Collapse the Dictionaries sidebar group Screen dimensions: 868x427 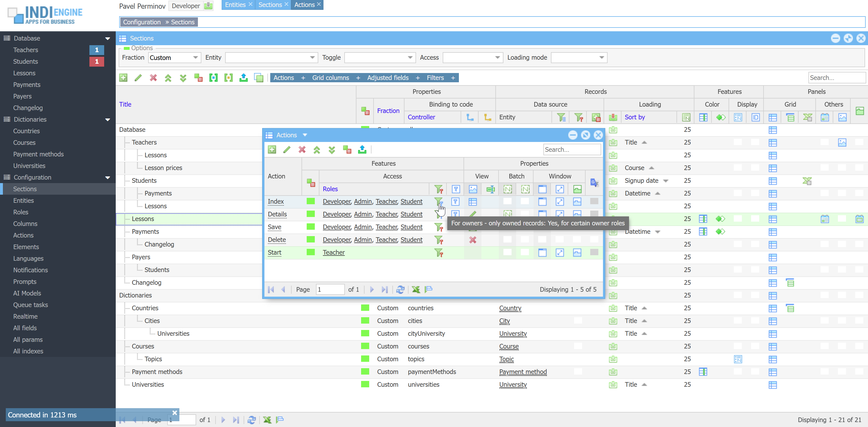(x=108, y=119)
